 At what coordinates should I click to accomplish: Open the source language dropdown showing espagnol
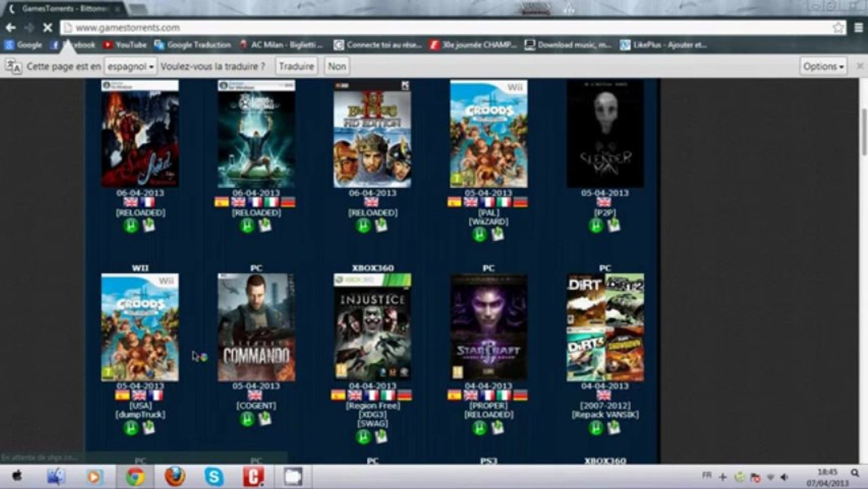pyautogui.click(x=131, y=67)
